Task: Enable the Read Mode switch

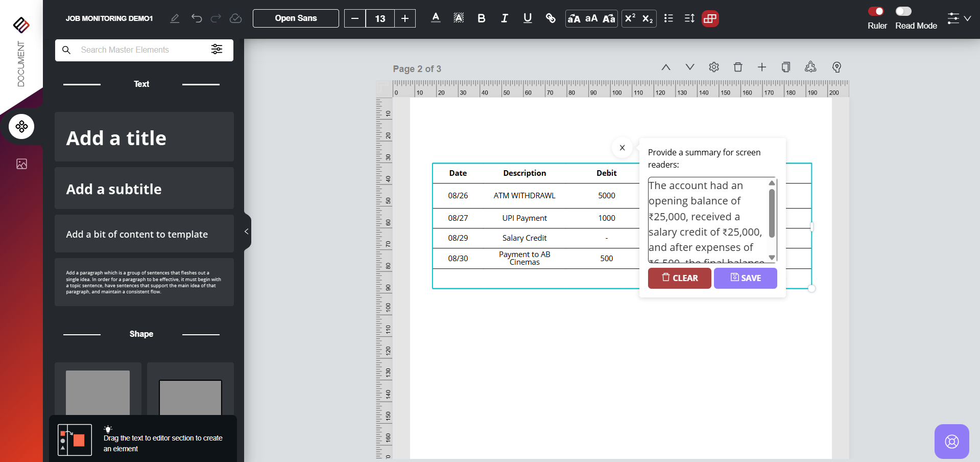Action: coord(903,11)
